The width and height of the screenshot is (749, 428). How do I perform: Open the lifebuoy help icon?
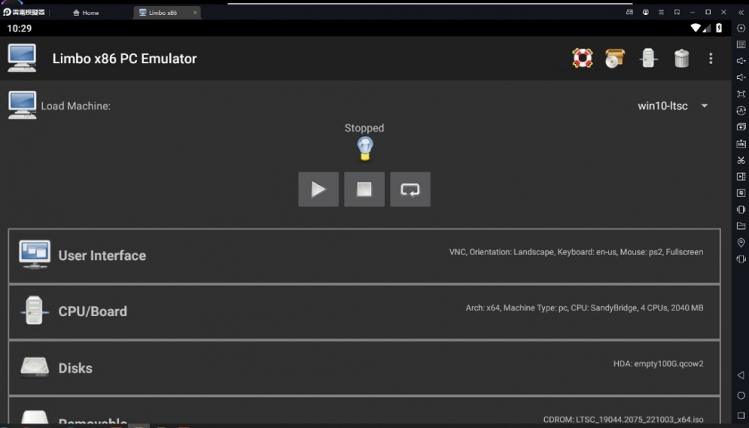coord(582,58)
